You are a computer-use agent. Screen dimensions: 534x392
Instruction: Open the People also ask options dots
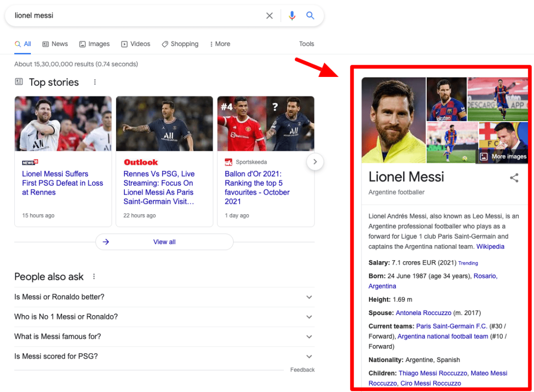(94, 276)
